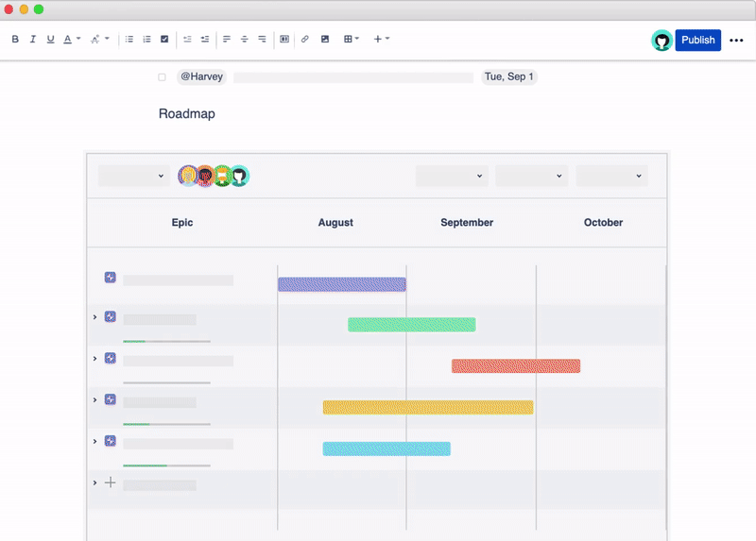This screenshot has height=541, width=756.
Task: Publish the page
Action: click(697, 40)
